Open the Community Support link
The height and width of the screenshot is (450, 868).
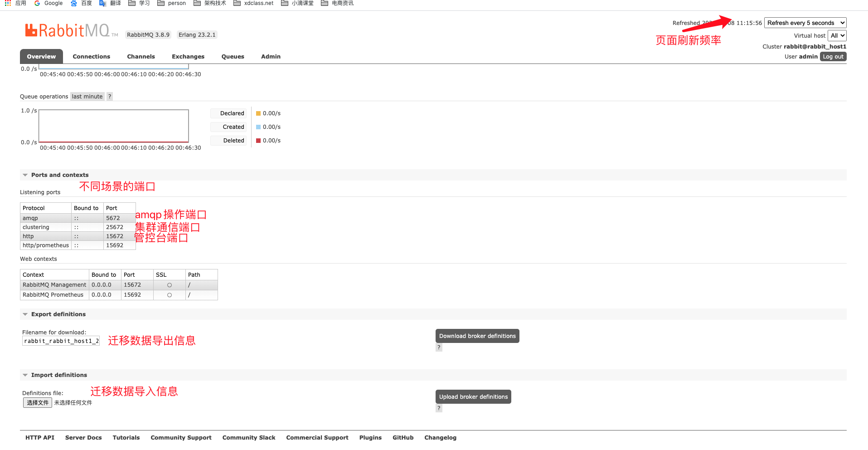pyautogui.click(x=181, y=438)
